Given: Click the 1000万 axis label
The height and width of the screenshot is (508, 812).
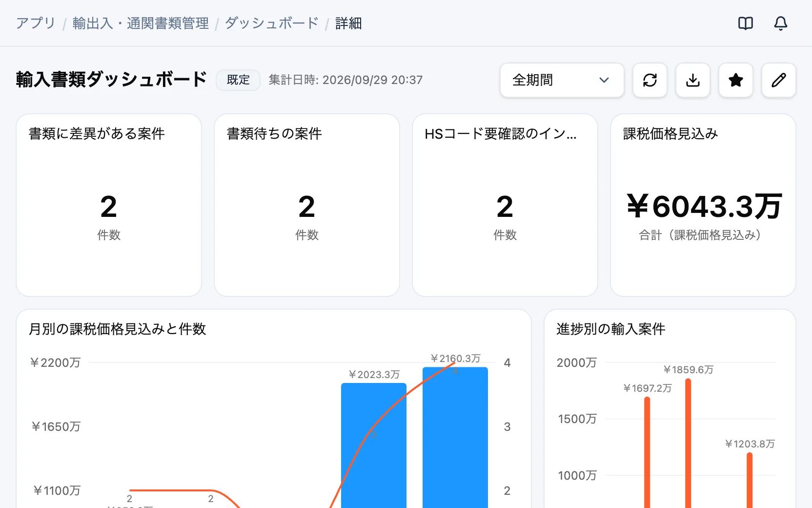Looking at the screenshot, I should point(577,475).
